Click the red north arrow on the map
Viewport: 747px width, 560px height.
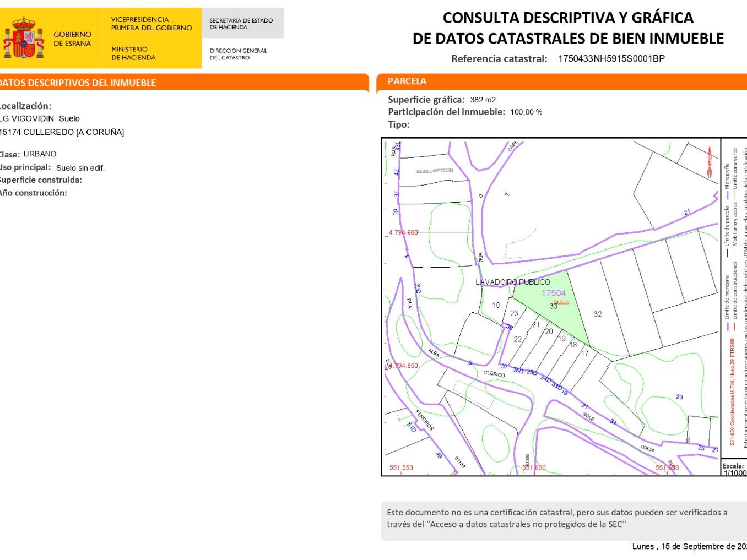pos(710,162)
